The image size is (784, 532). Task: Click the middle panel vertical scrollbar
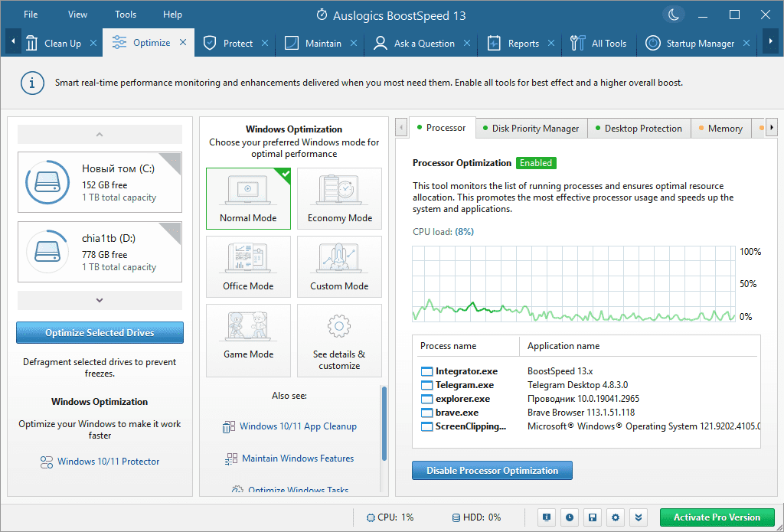384,423
